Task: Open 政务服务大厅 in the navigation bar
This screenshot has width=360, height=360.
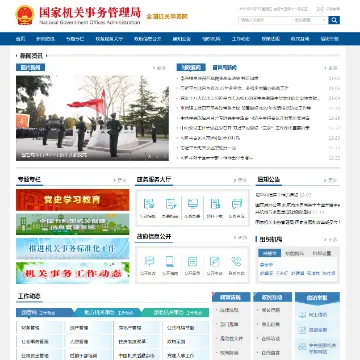Action: click(109, 39)
